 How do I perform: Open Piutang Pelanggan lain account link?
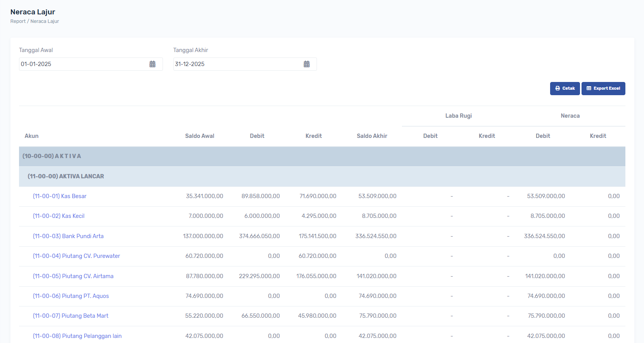(77, 336)
